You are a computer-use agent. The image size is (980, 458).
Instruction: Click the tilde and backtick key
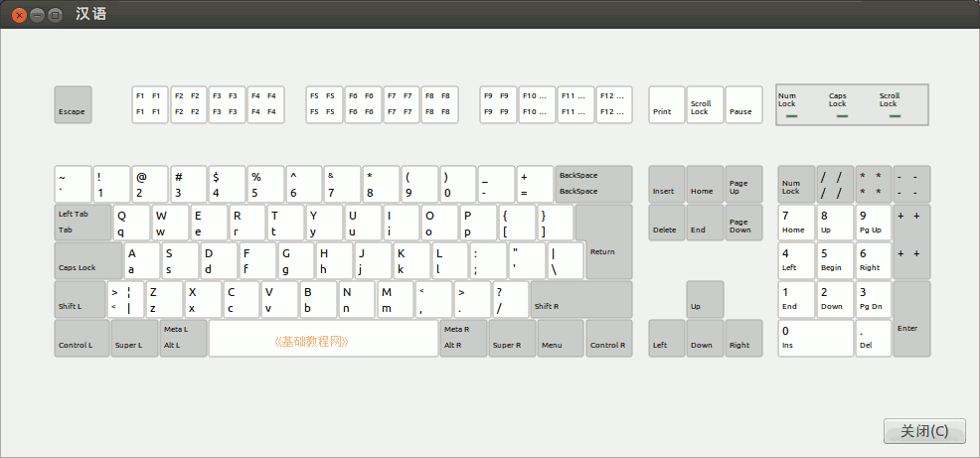[x=74, y=185]
